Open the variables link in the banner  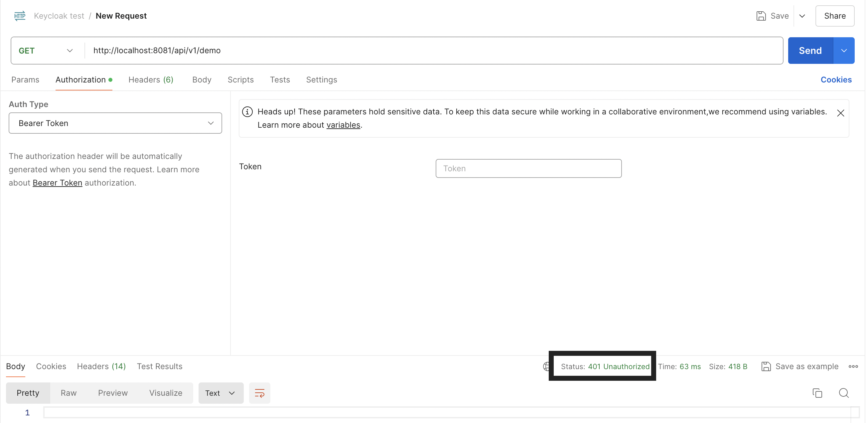pos(343,125)
